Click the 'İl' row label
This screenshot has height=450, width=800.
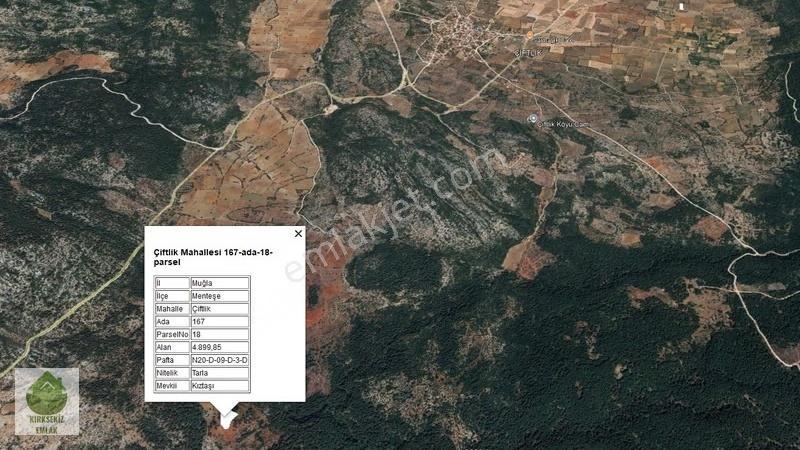[172, 283]
